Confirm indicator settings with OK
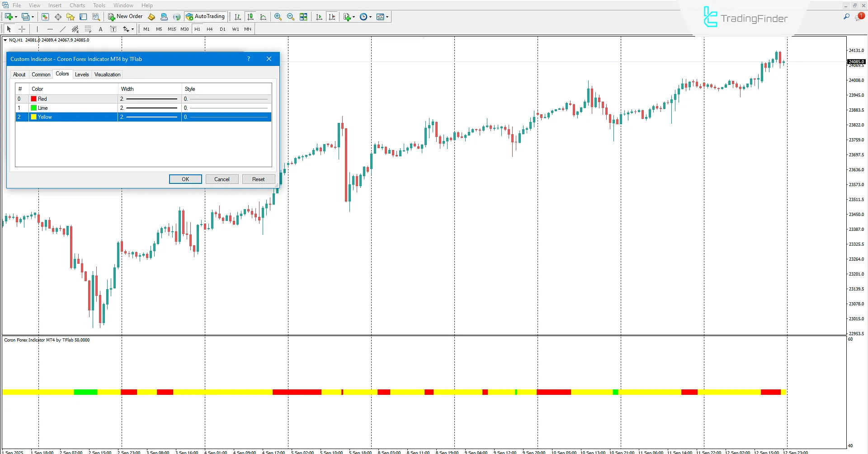Image resolution: width=868 pixels, height=454 pixels. (185, 179)
